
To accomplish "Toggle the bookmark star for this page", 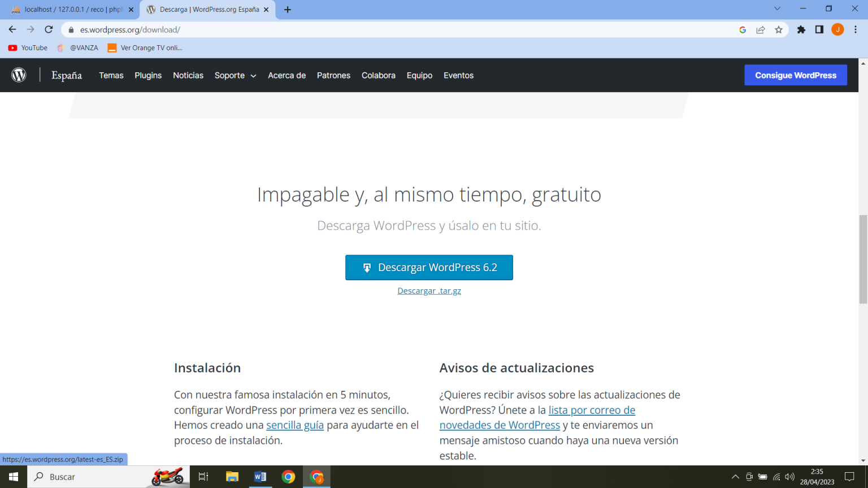I will (779, 29).
